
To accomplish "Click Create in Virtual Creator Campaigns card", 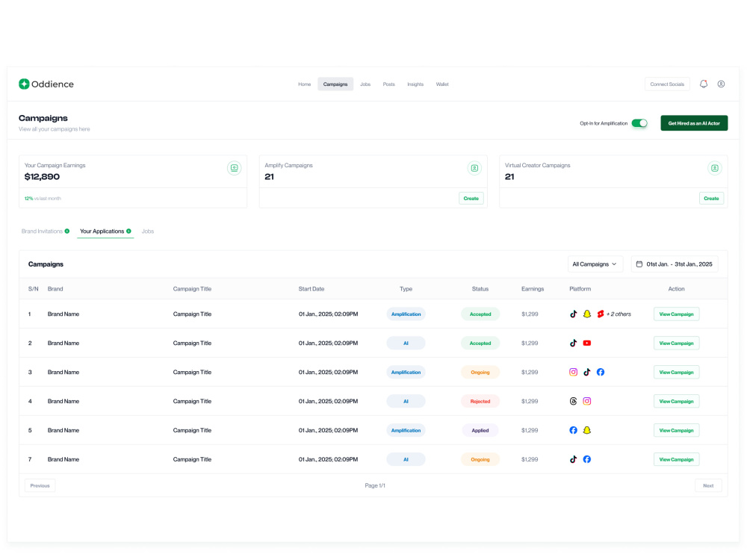I will pos(711,198).
